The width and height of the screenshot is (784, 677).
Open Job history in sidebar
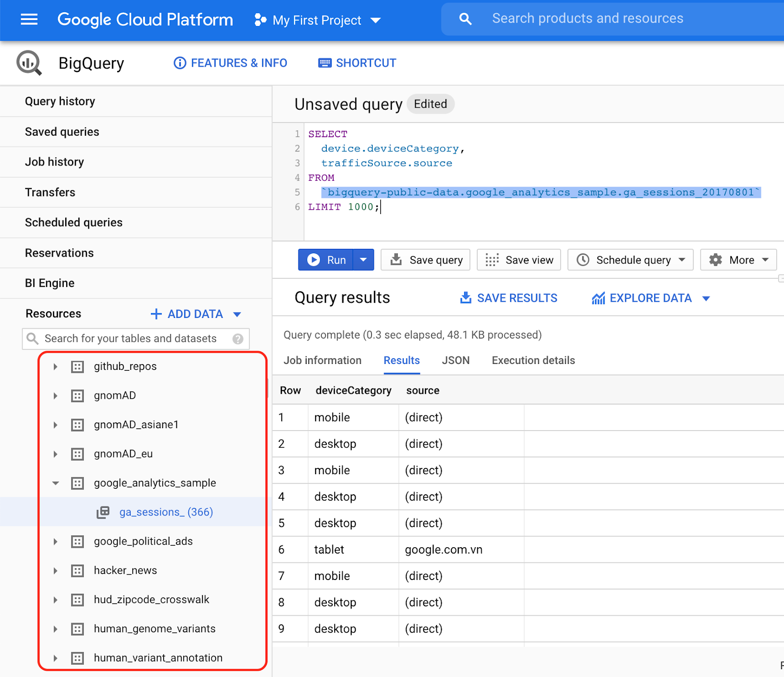click(136, 162)
